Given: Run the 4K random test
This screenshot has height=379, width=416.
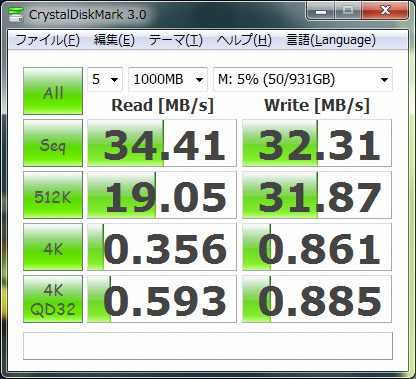Looking at the screenshot, I should (53, 247).
